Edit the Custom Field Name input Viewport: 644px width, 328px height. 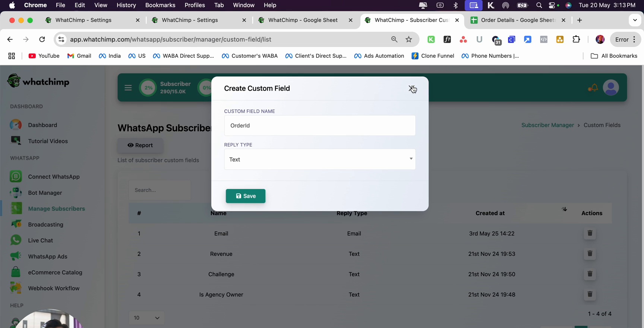(x=320, y=126)
